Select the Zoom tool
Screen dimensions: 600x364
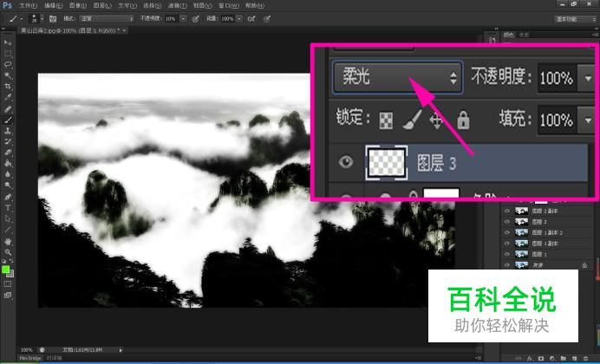8,252
